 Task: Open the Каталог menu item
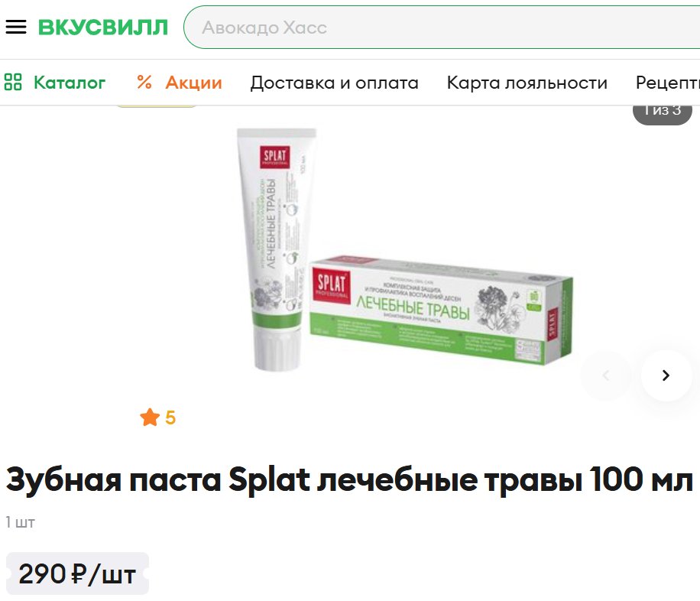pyautogui.click(x=55, y=83)
